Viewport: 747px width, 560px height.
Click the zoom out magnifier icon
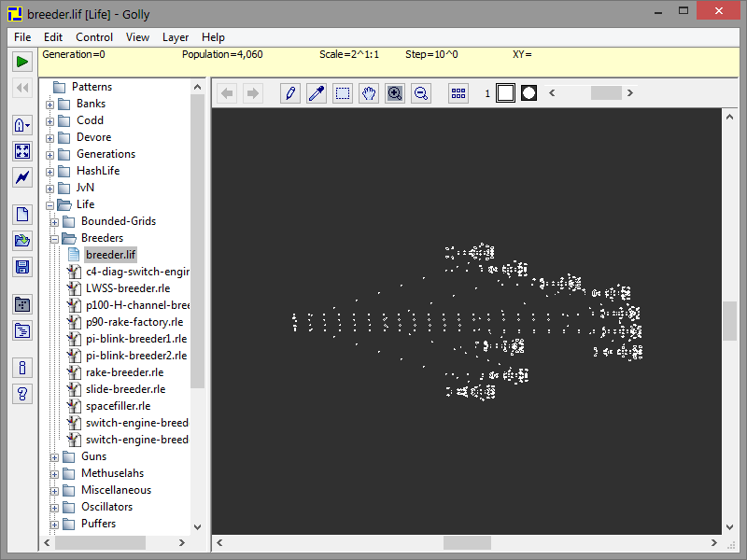coord(421,93)
